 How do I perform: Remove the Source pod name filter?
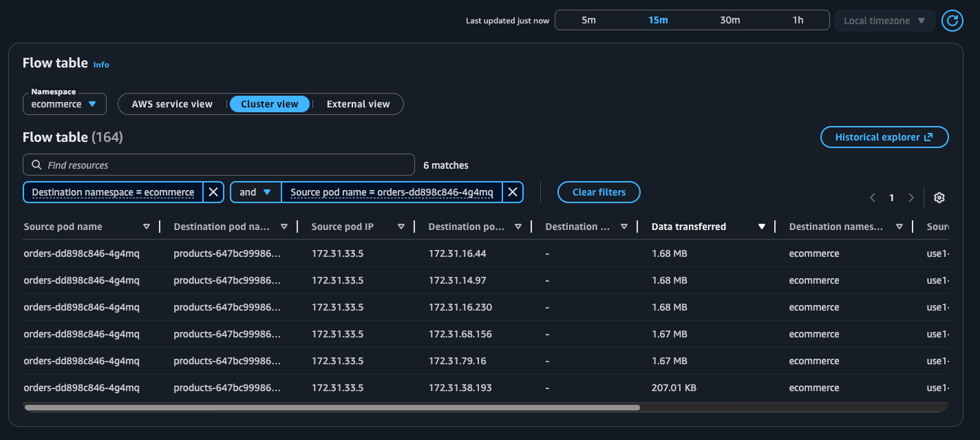(x=512, y=192)
